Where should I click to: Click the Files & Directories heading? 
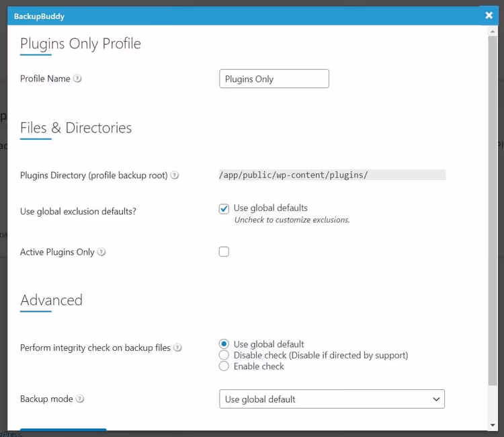click(x=76, y=128)
